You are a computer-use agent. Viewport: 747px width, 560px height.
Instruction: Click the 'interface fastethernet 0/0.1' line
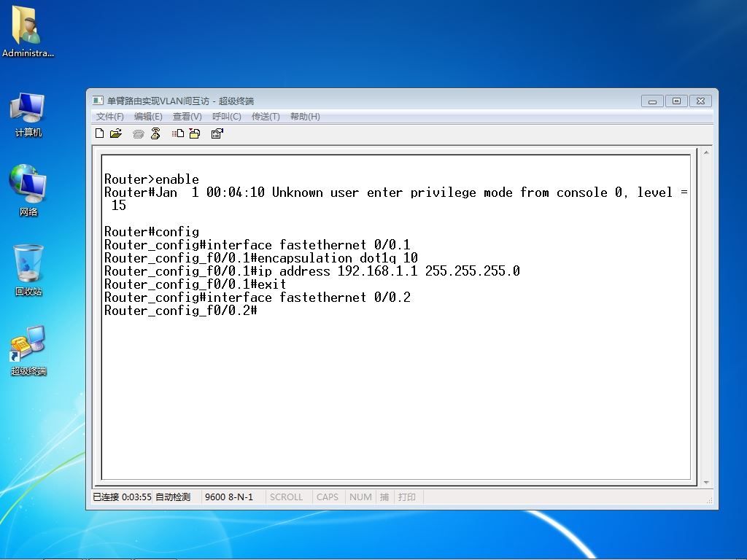pos(258,245)
